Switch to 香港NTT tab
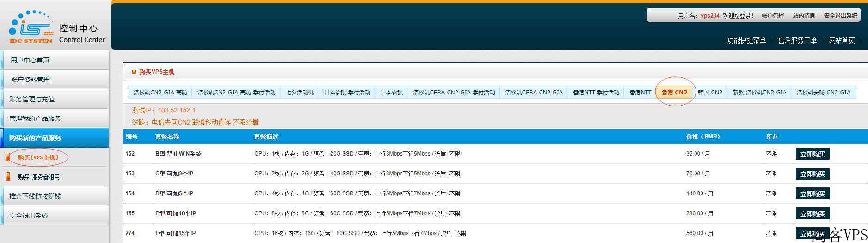Image resolution: width=868 pixels, height=243 pixels. (x=640, y=93)
